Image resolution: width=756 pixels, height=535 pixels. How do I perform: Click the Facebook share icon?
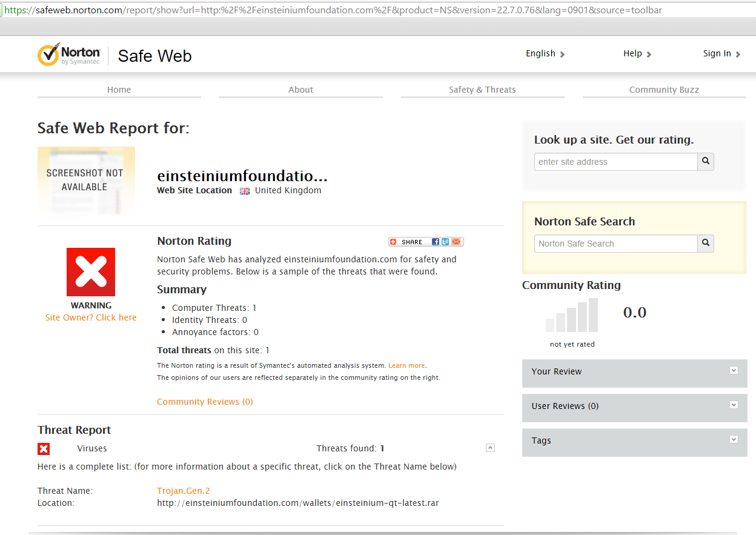click(436, 242)
